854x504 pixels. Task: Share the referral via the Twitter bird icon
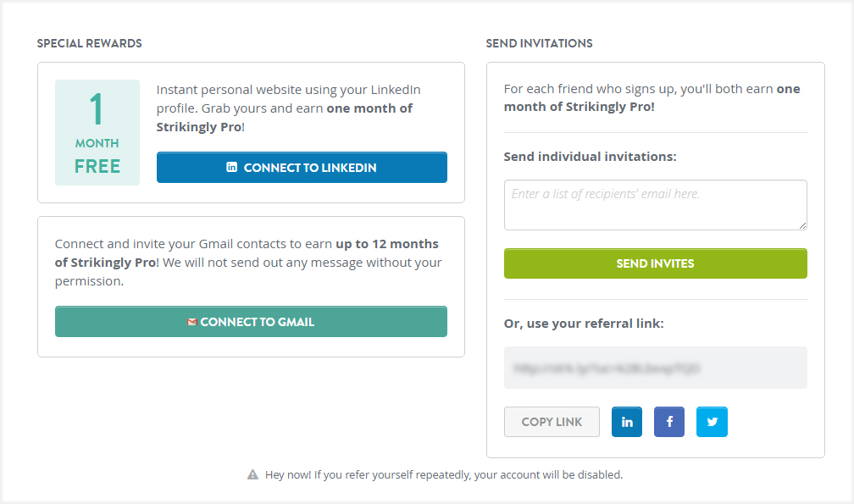point(712,422)
